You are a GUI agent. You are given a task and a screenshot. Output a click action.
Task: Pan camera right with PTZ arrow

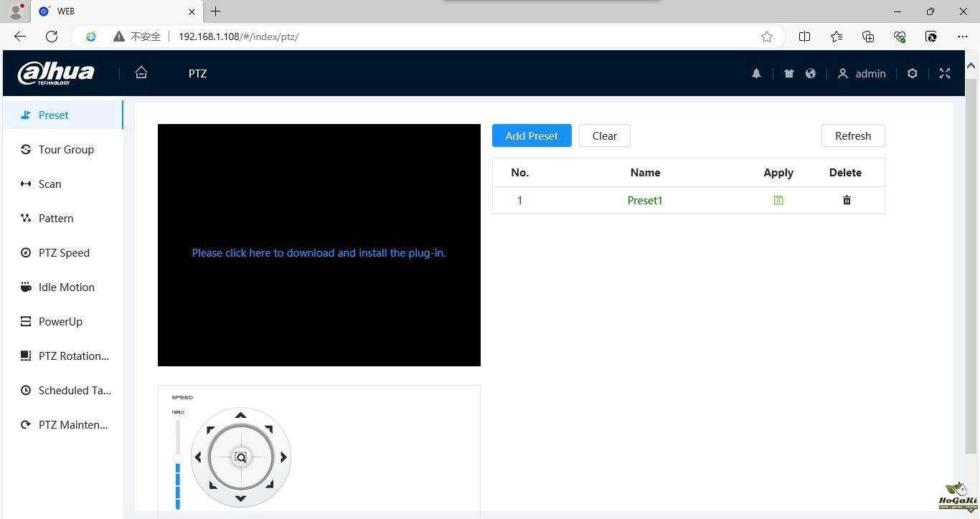283,457
